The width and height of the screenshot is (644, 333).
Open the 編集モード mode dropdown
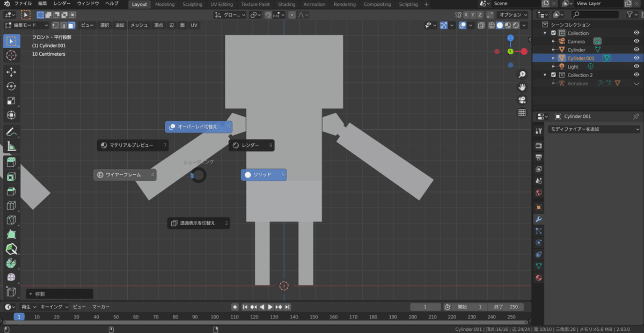click(27, 25)
